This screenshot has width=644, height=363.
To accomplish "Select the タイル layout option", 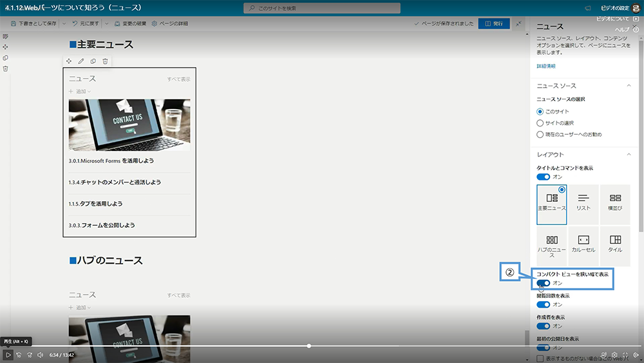I will tap(615, 246).
